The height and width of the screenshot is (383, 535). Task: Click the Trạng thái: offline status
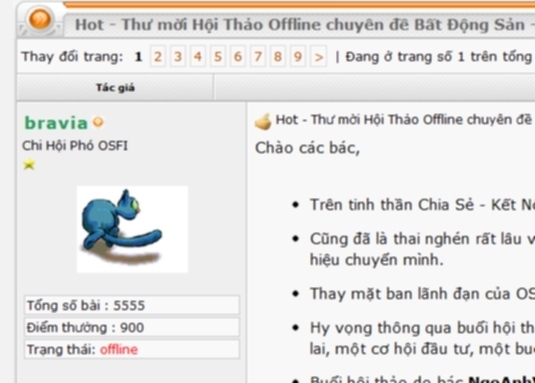click(132, 349)
